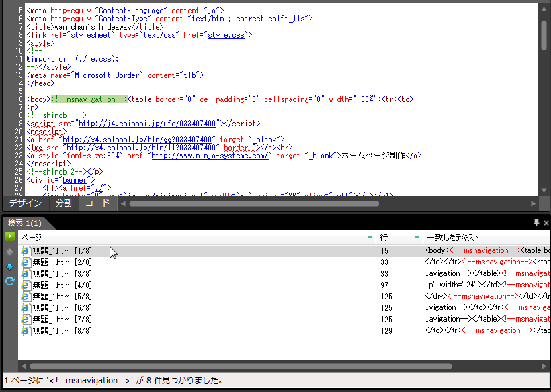Click line number 129 in results
Image resolution: width=551 pixels, height=392 pixels.
(386, 331)
